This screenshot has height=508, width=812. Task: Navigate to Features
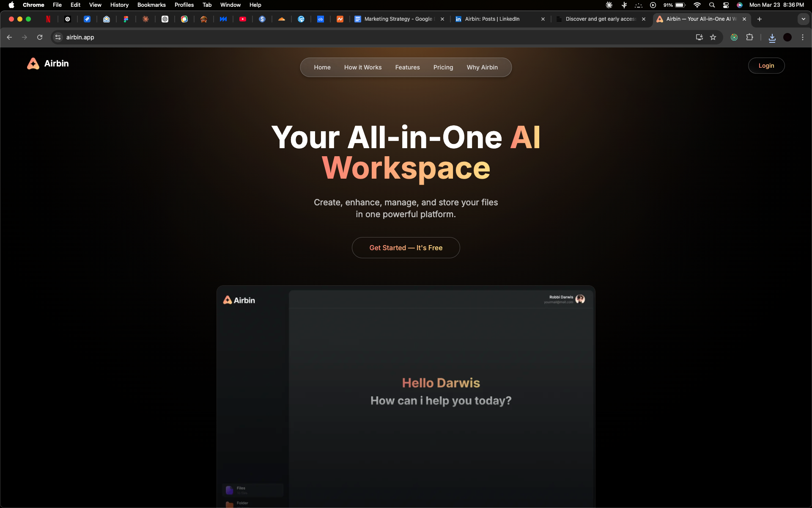click(408, 67)
